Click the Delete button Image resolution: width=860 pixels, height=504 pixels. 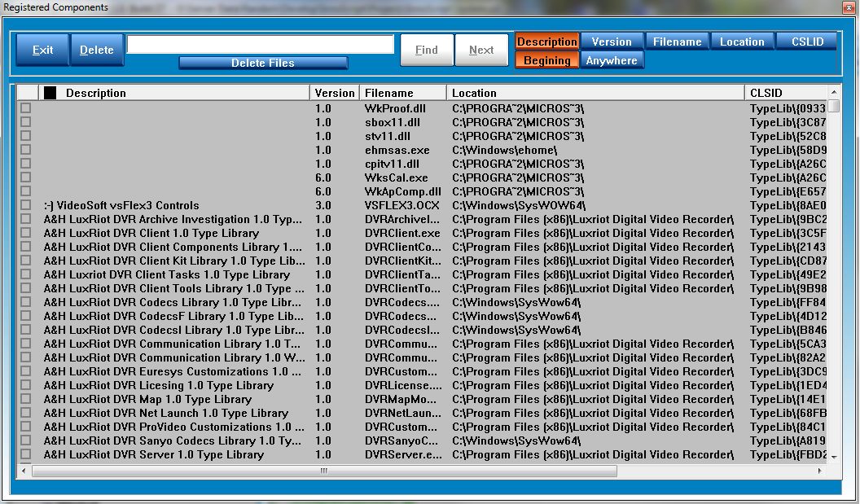tap(97, 50)
